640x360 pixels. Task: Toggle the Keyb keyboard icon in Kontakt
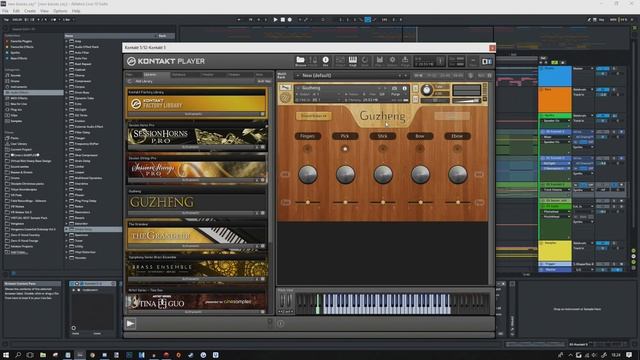pyautogui.click(x=353, y=60)
